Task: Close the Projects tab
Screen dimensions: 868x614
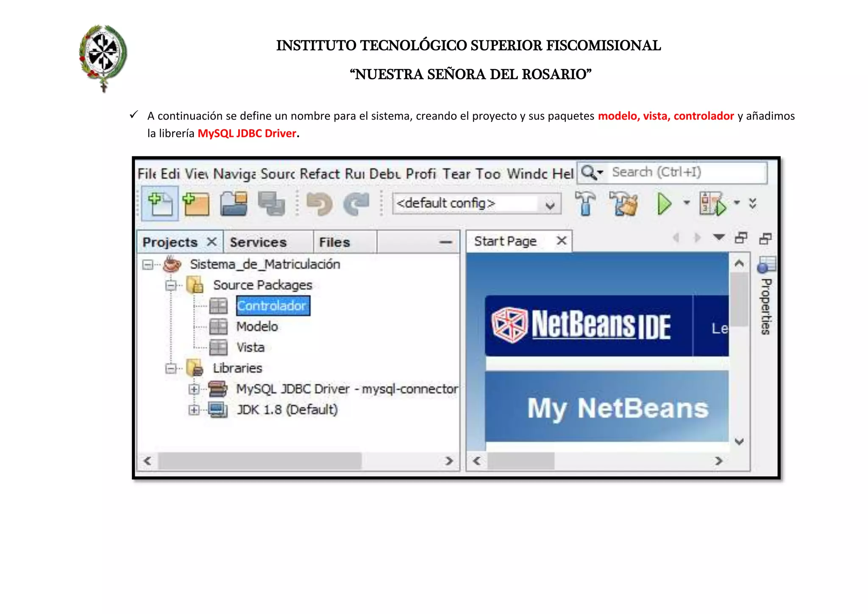Action: (x=212, y=242)
